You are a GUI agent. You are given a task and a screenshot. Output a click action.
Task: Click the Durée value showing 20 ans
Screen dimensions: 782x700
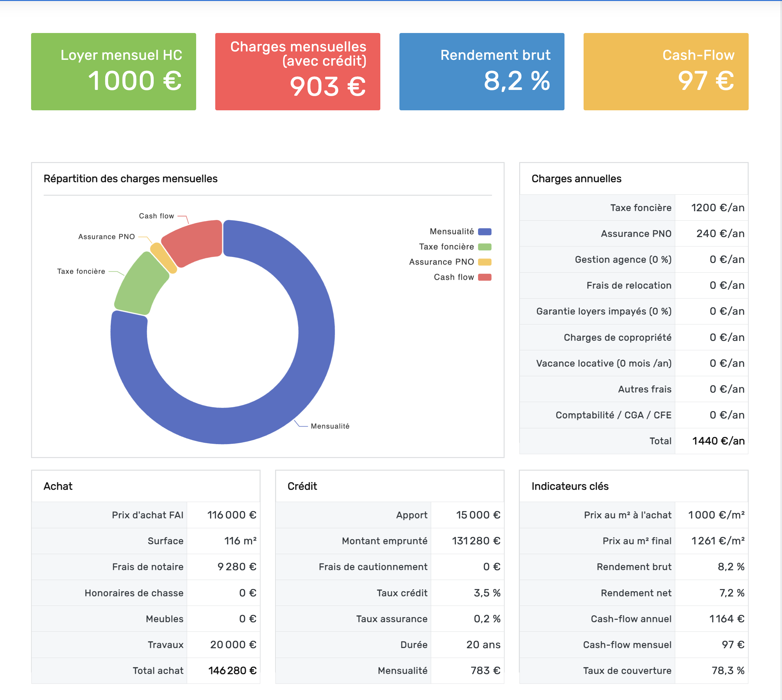point(483,644)
